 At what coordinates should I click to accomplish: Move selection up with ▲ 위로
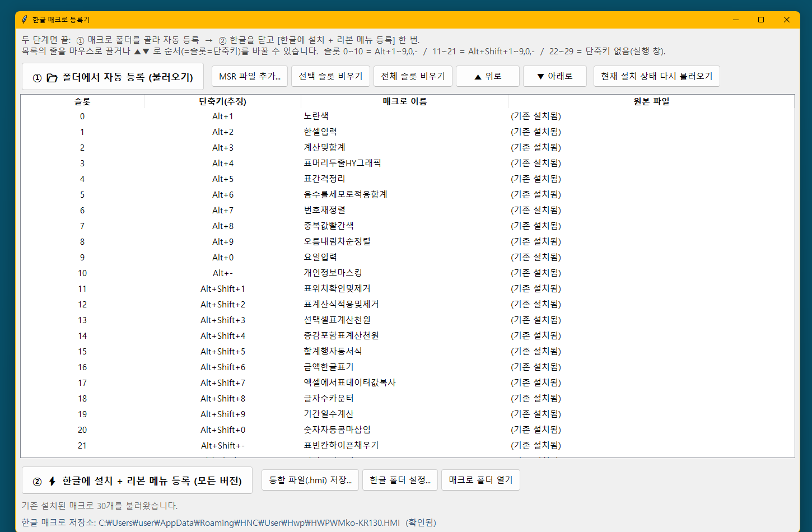(x=488, y=76)
